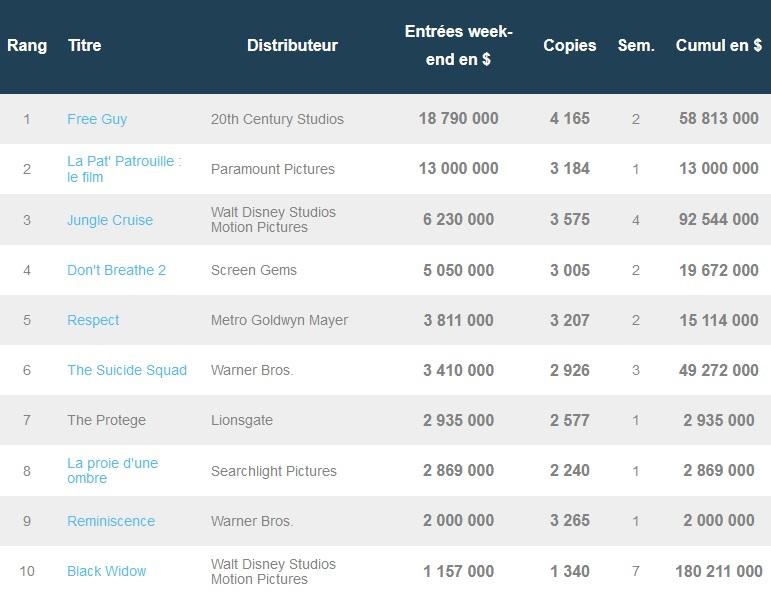Click copies value 1 340

point(569,571)
